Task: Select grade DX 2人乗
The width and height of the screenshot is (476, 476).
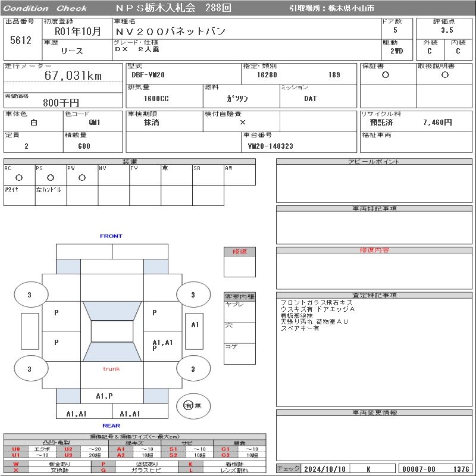Action: (137, 49)
